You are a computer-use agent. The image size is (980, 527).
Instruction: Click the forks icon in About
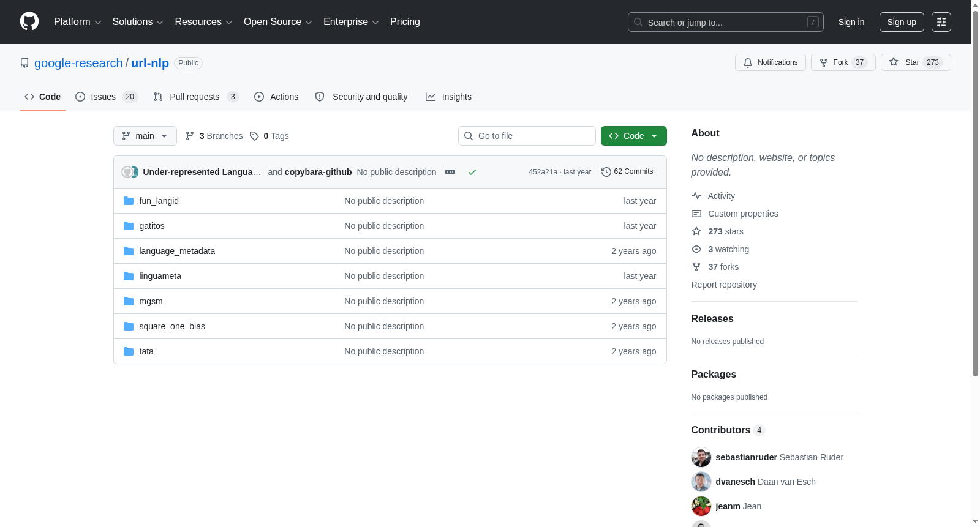tap(696, 267)
